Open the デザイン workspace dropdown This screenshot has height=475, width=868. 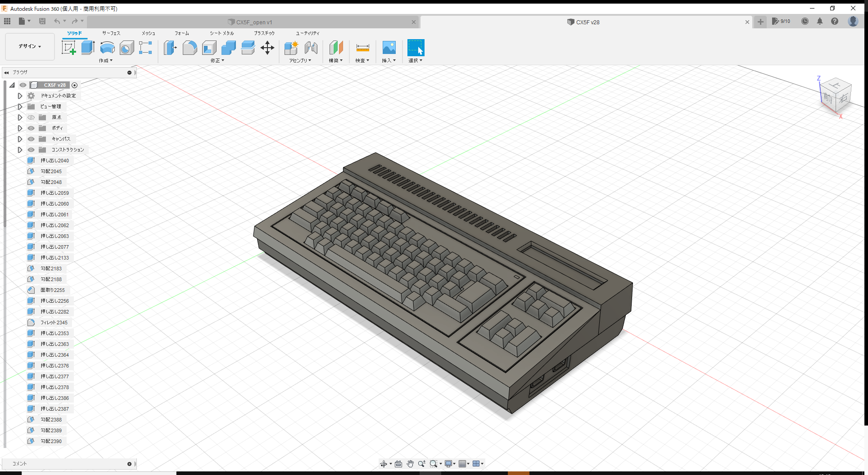coord(29,46)
